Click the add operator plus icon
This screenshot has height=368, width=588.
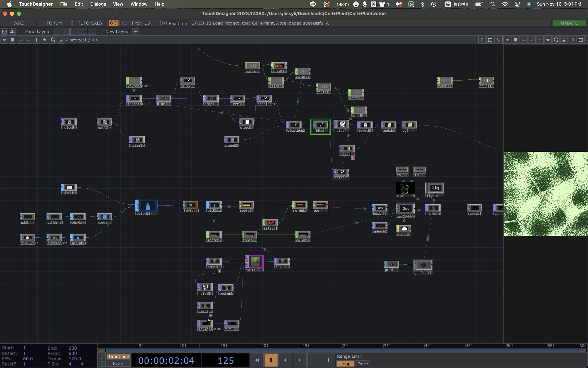pos(36,40)
